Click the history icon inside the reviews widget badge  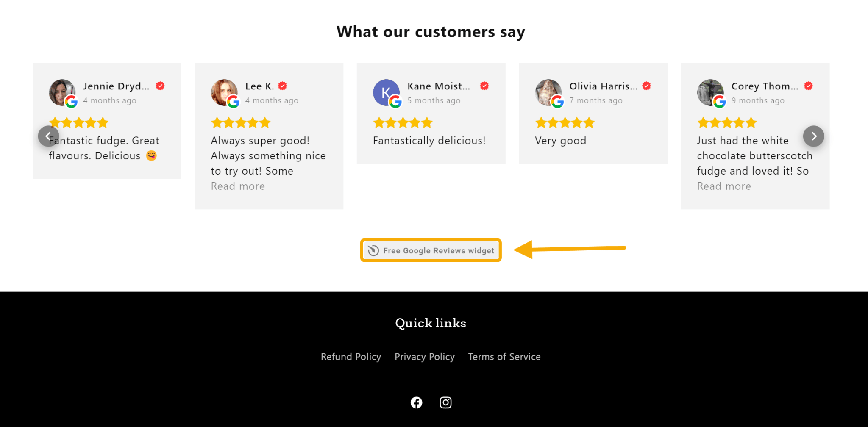(x=373, y=250)
